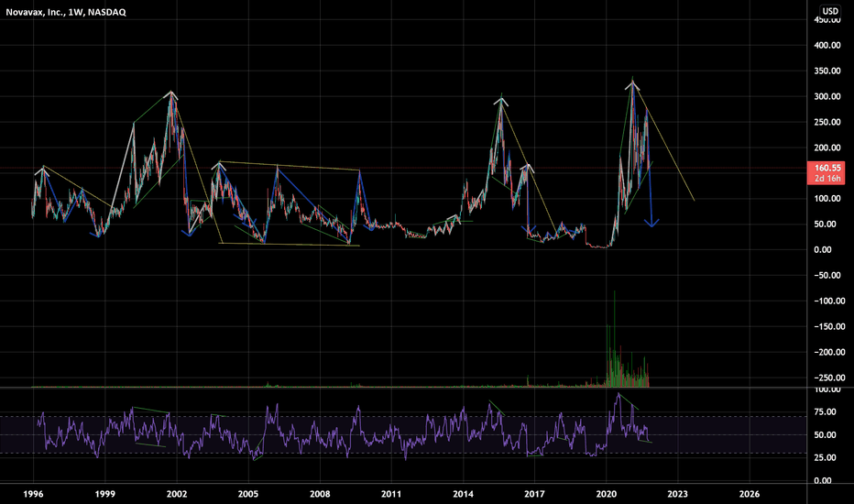Click the −250.00 price axis label

829,378
